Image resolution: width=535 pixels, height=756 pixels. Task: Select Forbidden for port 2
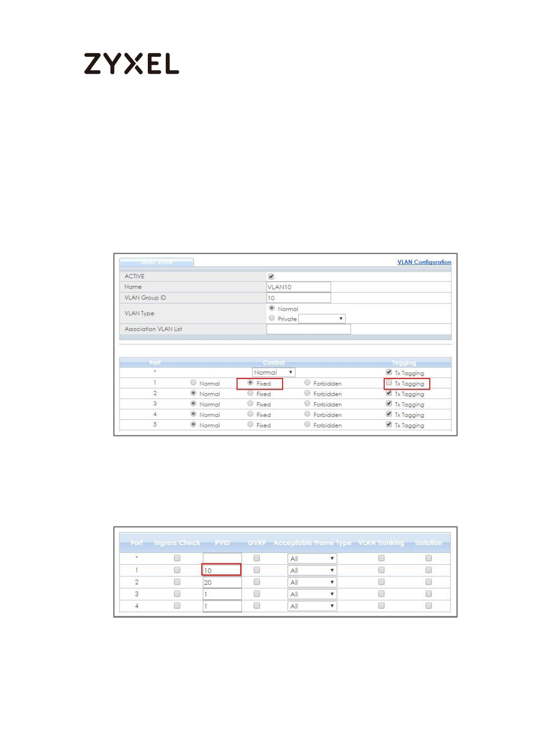point(307,393)
